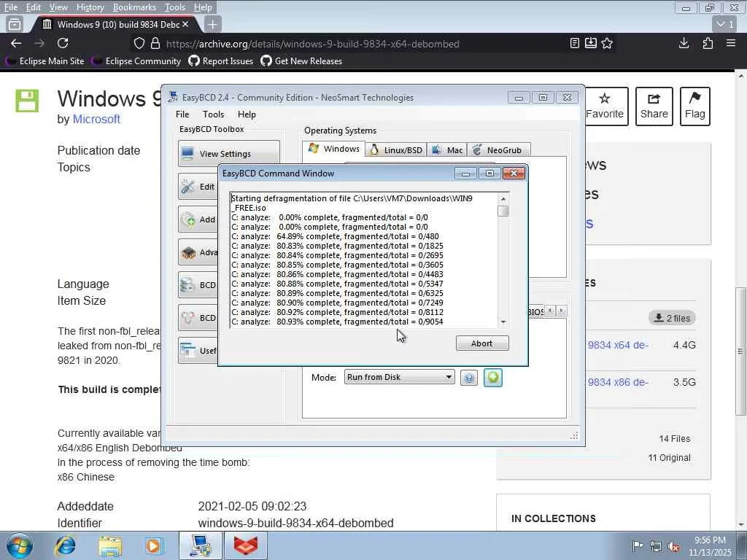
Task: Switch to the Mac tab
Action: pyautogui.click(x=447, y=150)
